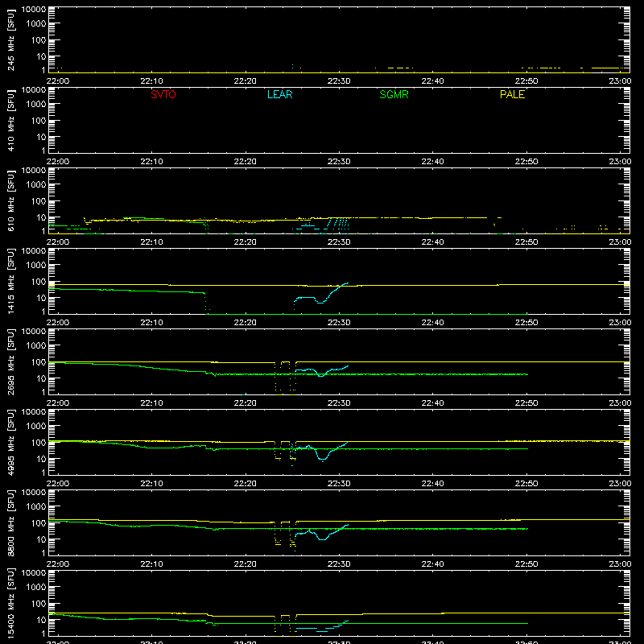
Task: Select the 4995 MHz [SFU] axis title
Action: tap(11, 442)
